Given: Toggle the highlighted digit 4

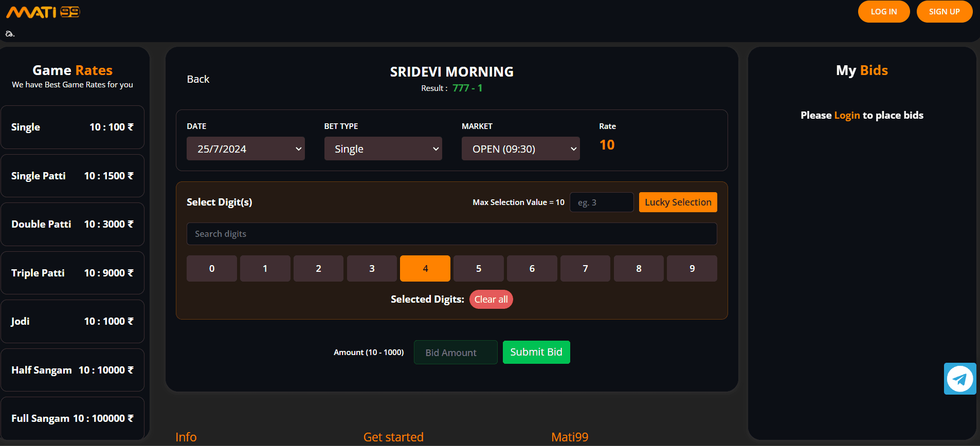Looking at the screenshot, I should pyautogui.click(x=425, y=269).
